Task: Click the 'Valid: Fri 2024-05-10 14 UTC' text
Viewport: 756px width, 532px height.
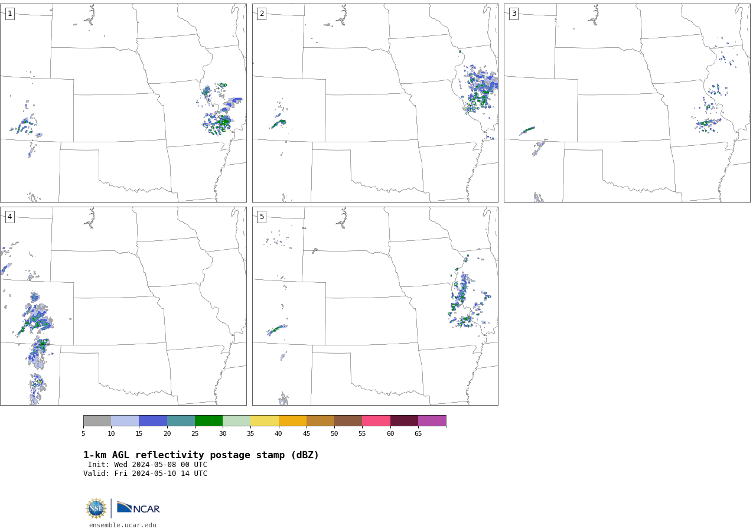Action: 145,474
